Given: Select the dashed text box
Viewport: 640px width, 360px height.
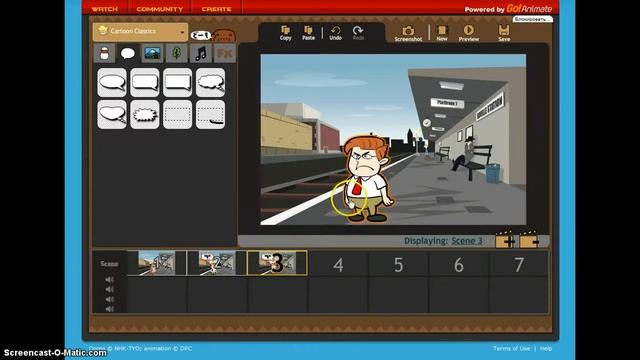Looking at the screenshot, I should pyautogui.click(x=178, y=115).
